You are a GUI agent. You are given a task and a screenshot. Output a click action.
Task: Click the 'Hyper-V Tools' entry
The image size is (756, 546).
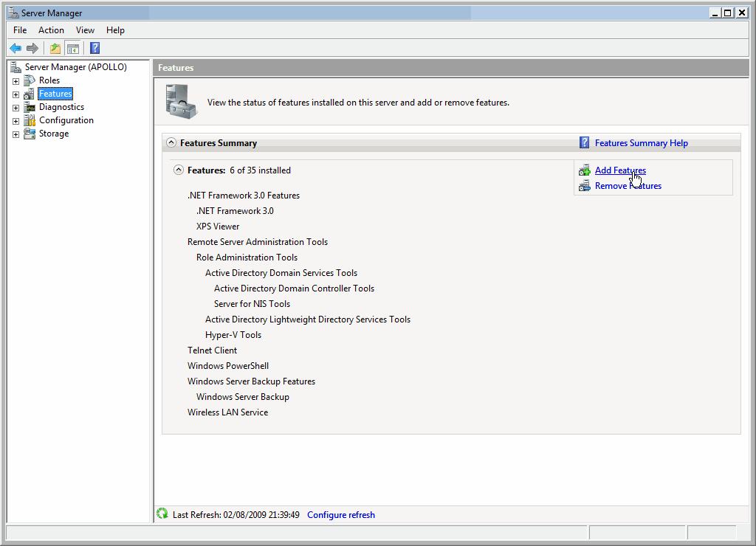pos(233,334)
